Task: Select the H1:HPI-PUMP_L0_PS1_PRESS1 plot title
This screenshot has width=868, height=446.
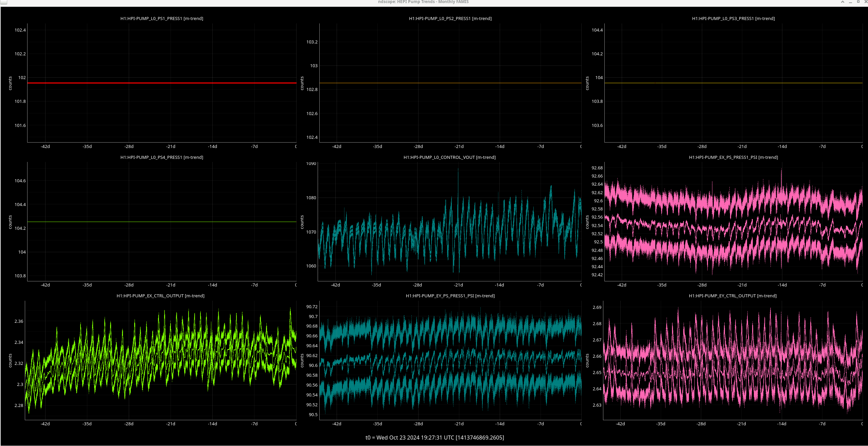Action: (162, 18)
